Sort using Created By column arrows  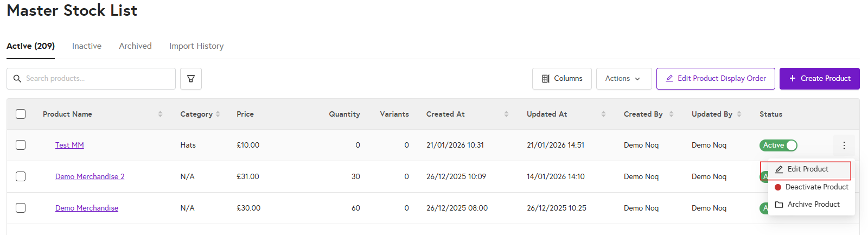coord(671,114)
